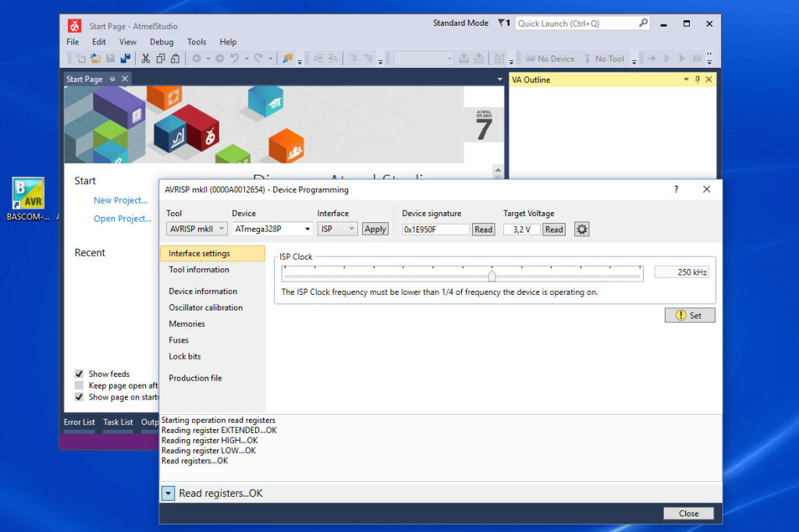Select Fuses in the Device Programming sidebar
This screenshot has height=532, width=799.
pos(179,340)
